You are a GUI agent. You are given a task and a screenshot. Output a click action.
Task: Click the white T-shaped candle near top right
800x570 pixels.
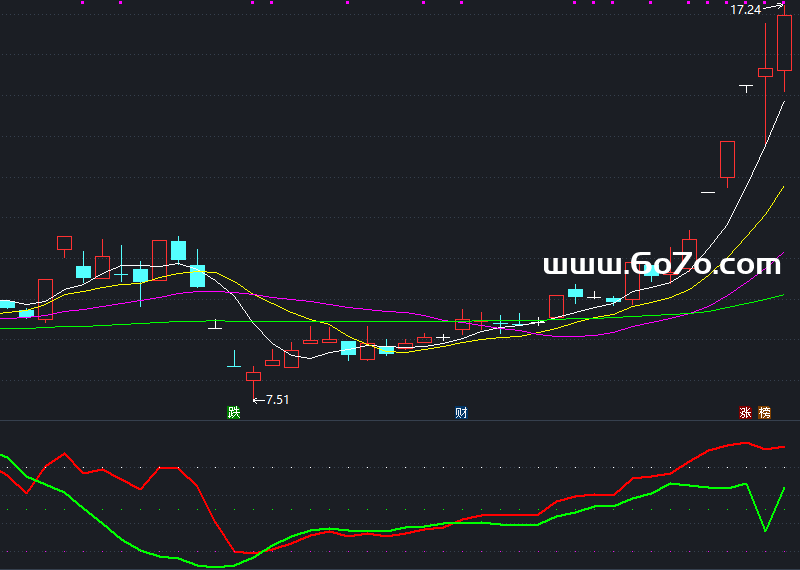[x=745, y=88]
